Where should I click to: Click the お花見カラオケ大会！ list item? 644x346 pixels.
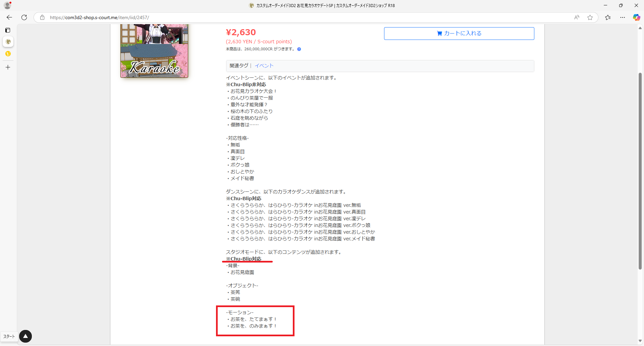(252, 91)
